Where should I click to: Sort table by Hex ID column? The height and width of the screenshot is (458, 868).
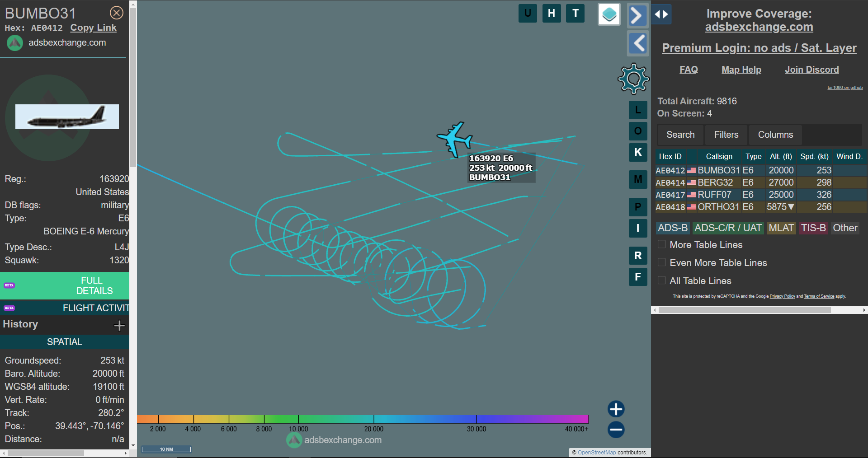[x=670, y=156]
